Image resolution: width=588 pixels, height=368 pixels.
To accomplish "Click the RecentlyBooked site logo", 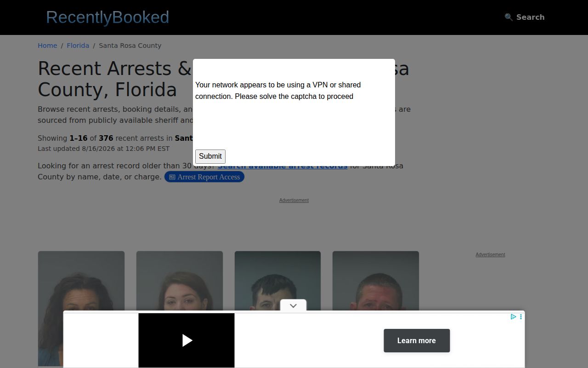I will pyautogui.click(x=107, y=17).
